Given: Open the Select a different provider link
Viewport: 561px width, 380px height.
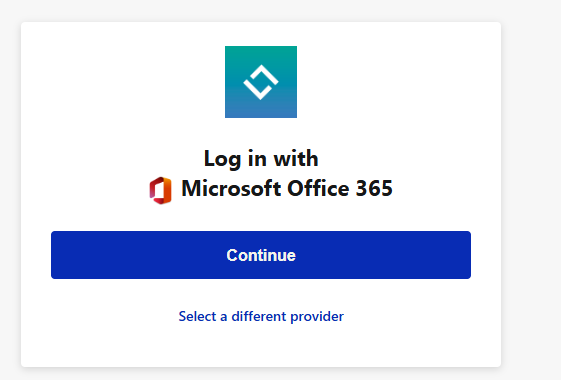Looking at the screenshot, I should [261, 316].
